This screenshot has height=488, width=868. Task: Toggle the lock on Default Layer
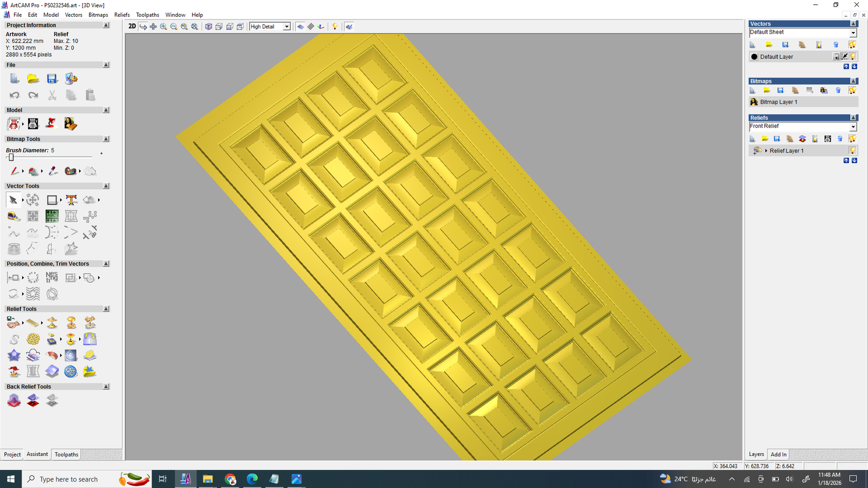836,56
